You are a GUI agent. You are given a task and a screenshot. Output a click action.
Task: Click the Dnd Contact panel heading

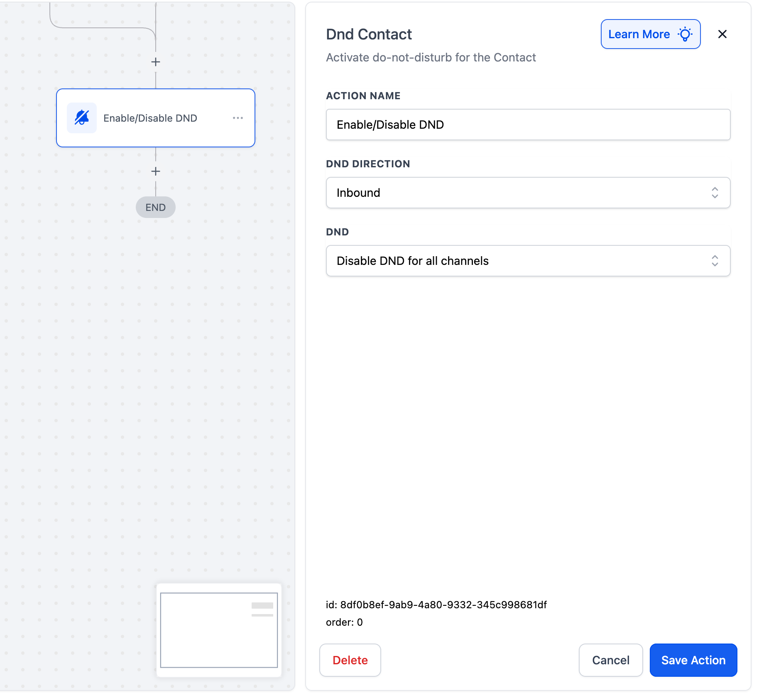369,34
